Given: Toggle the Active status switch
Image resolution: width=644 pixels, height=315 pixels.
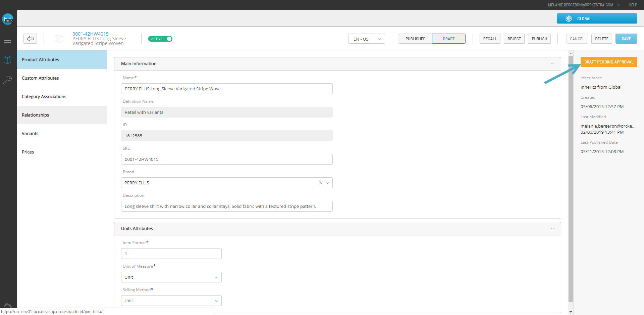Looking at the screenshot, I should (160, 39).
